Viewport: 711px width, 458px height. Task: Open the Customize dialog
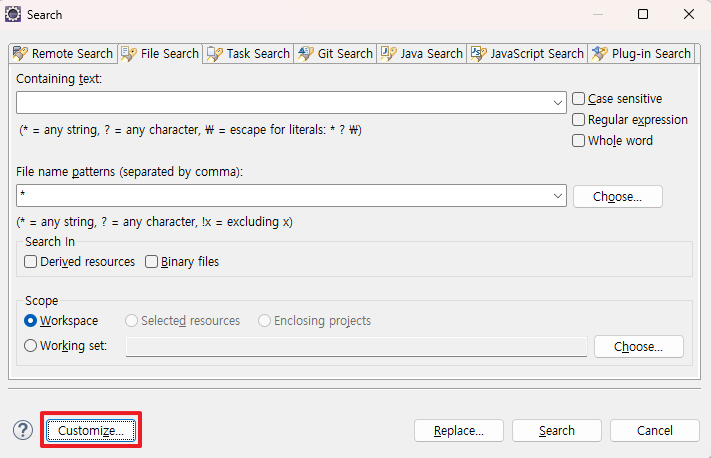pos(91,430)
